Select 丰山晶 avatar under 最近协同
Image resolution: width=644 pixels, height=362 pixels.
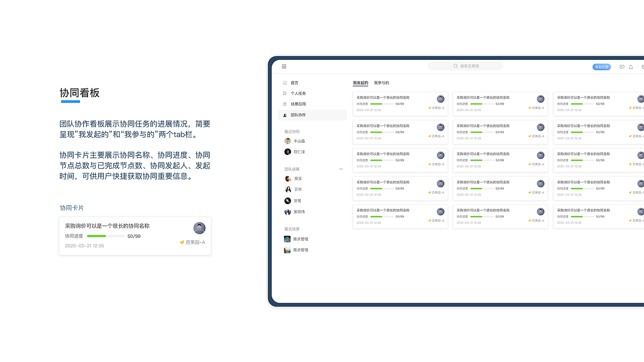pyautogui.click(x=287, y=141)
